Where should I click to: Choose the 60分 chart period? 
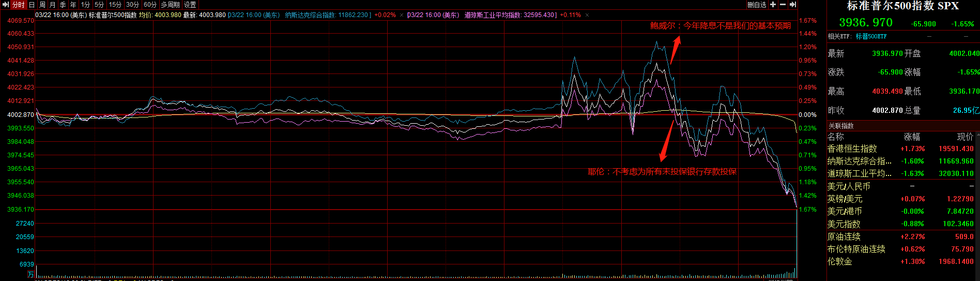(x=150, y=5)
